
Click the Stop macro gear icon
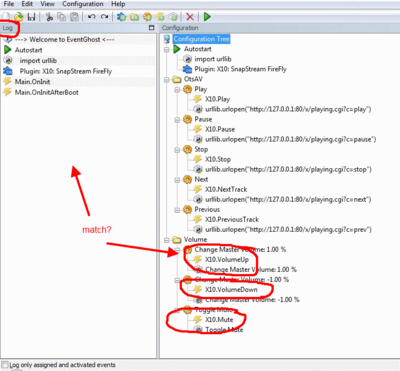187,149
